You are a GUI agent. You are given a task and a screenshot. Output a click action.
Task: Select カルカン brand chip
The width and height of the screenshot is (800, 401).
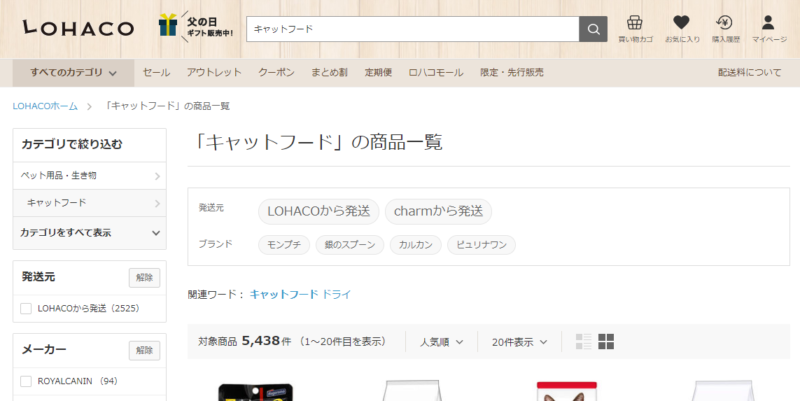(x=415, y=245)
